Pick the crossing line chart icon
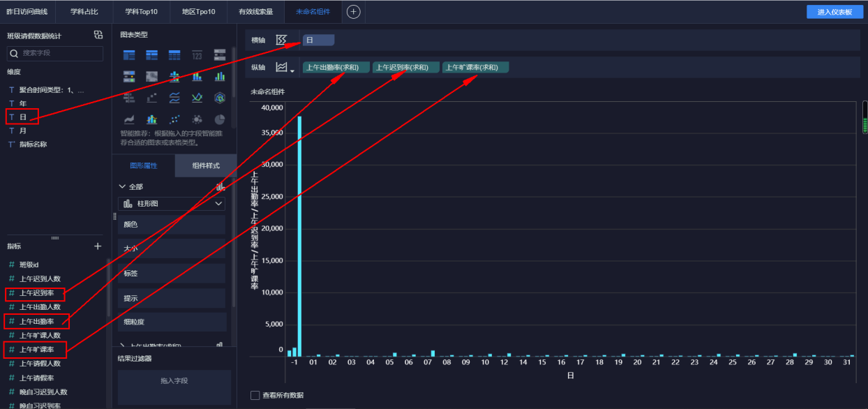 pyautogui.click(x=197, y=98)
